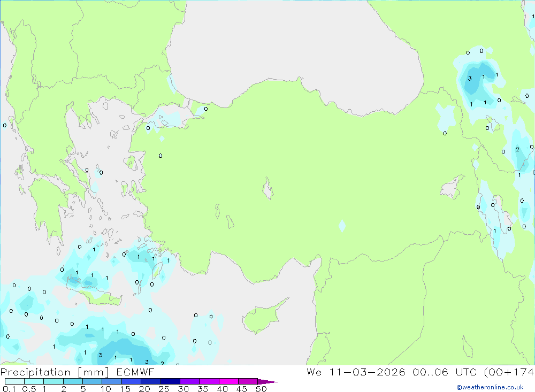Click the '35' legend scale label
The width and height of the screenshot is (535, 392).
203,389
